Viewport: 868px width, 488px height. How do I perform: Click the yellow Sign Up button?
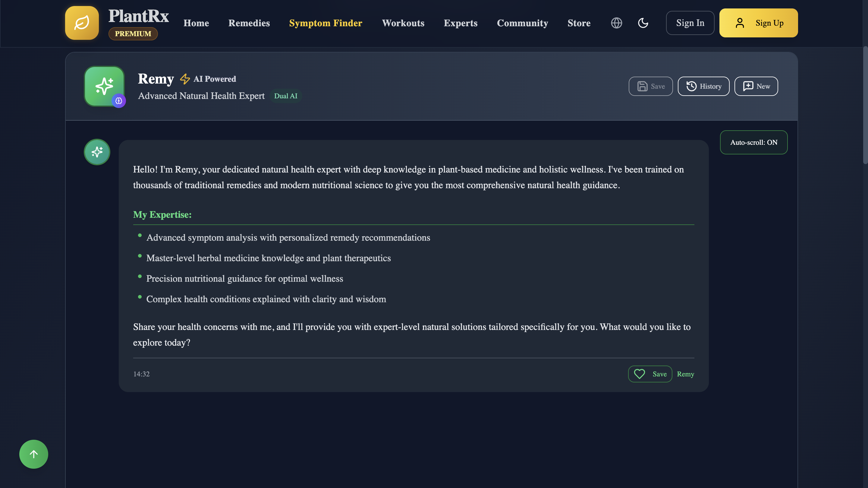(x=759, y=23)
